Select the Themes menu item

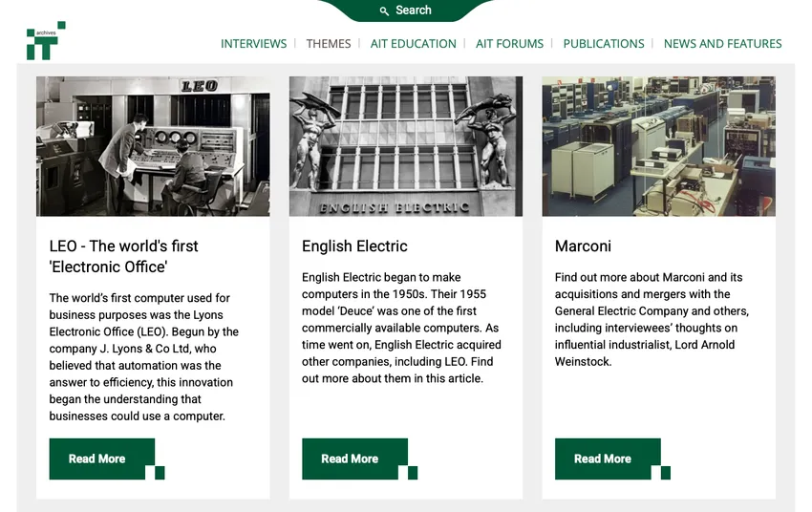(x=329, y=44)
